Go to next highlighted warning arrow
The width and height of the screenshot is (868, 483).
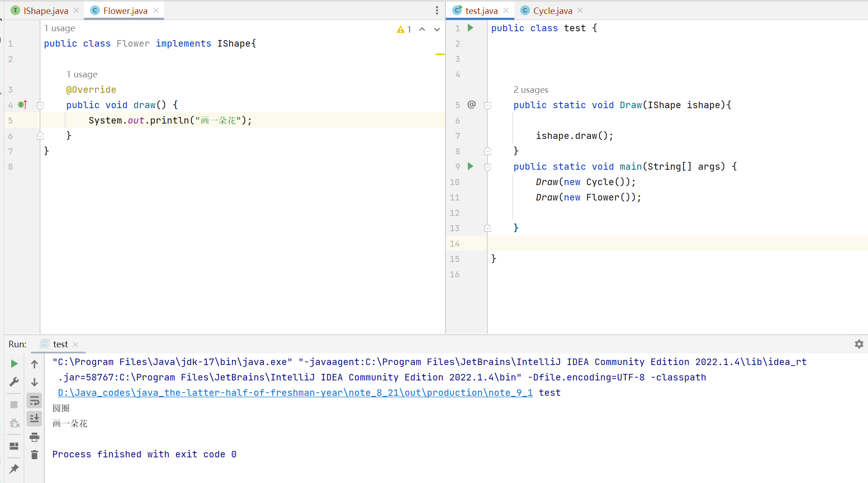(x=437, y=29)
